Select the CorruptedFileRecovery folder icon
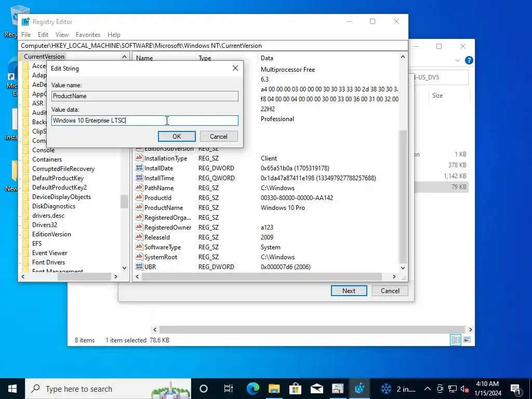The image size is (532, 399). click(26, 169)
